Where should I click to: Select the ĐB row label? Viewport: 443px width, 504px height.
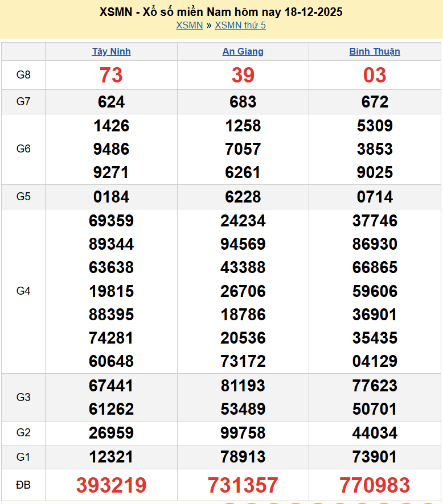[x=23, y=485]
